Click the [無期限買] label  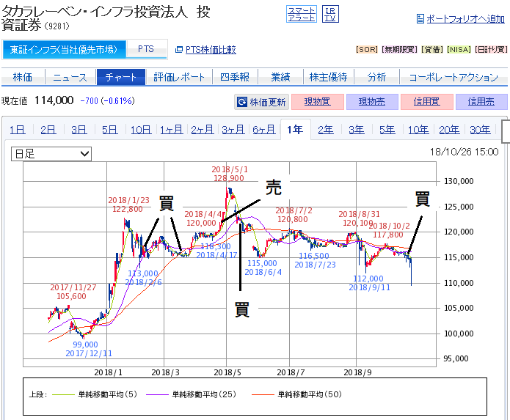399,49
